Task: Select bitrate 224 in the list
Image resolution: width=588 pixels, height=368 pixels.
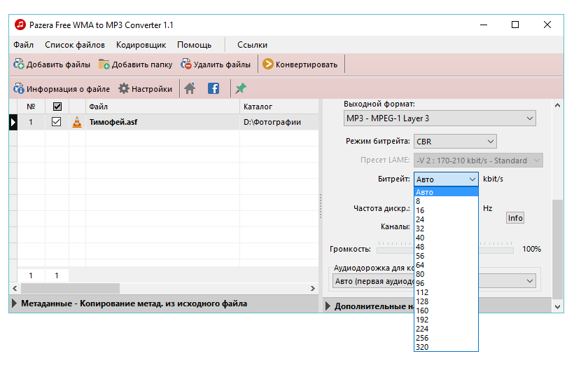Action: (x=447, y=329)
